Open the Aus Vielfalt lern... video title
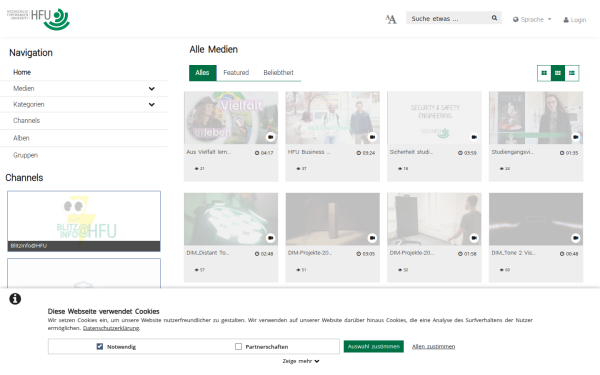 [209, 152]
